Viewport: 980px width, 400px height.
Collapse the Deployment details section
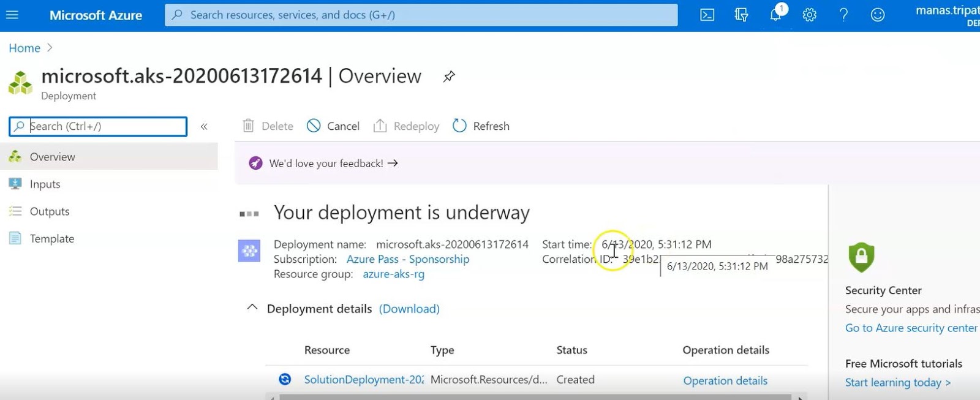click(x=252, y=308)
